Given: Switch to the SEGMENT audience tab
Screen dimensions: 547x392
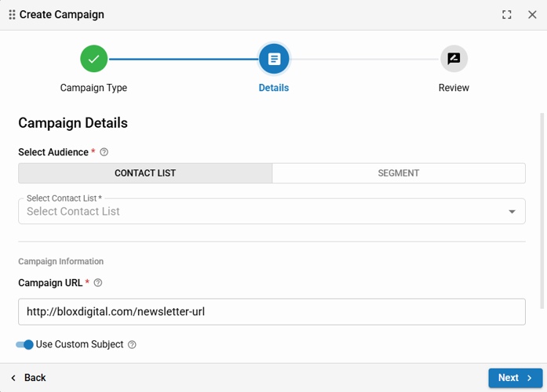Looking at the screenshot, I should point(399,173).
